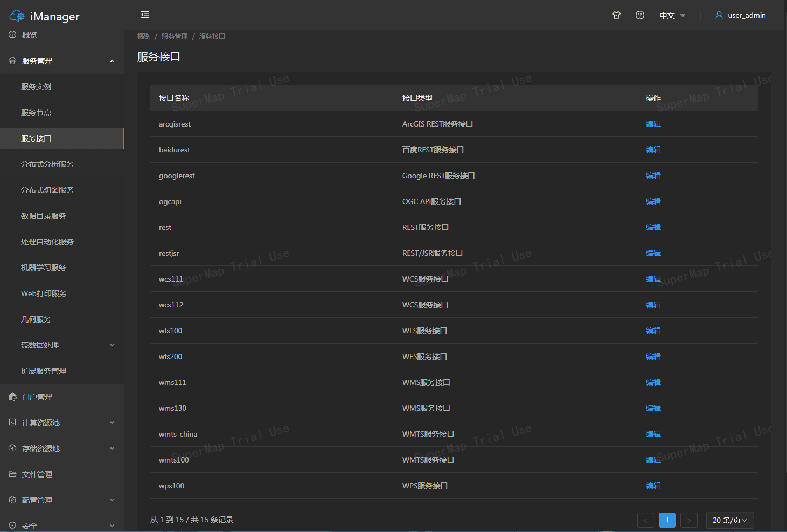Click 编辑 for wps100
The width and height of the screenshot is (787, 532).
653,486
